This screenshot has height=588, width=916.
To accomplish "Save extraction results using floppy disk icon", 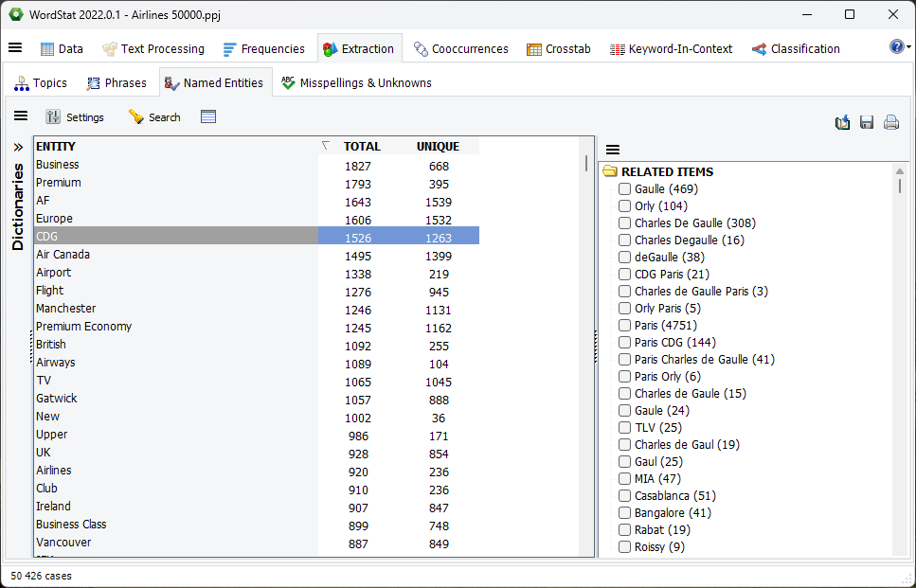I will coord(866,122).
